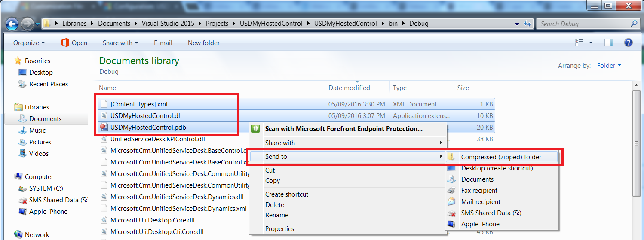Screen dimensions: 644x240
Task: Open SYSTEM (C:) drive in sidebar
Action: pyautogui.click(x=46, y=188)
